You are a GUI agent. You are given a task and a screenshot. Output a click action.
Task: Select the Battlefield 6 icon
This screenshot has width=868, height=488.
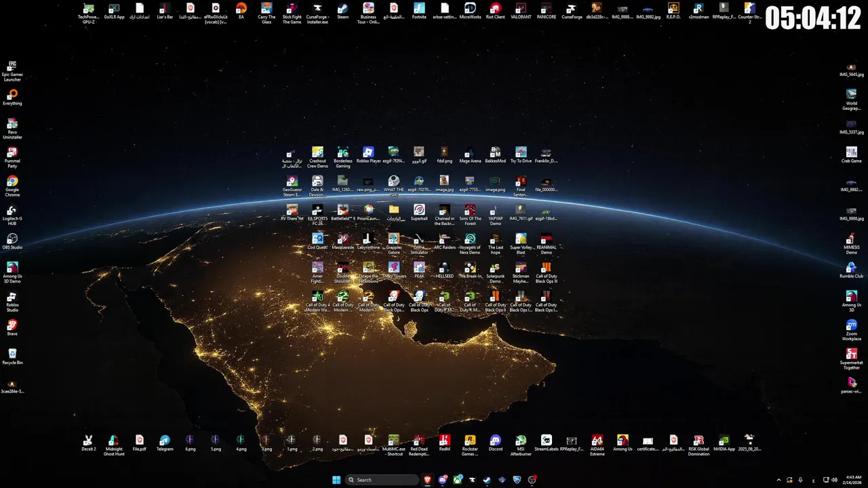click(343, 213)
